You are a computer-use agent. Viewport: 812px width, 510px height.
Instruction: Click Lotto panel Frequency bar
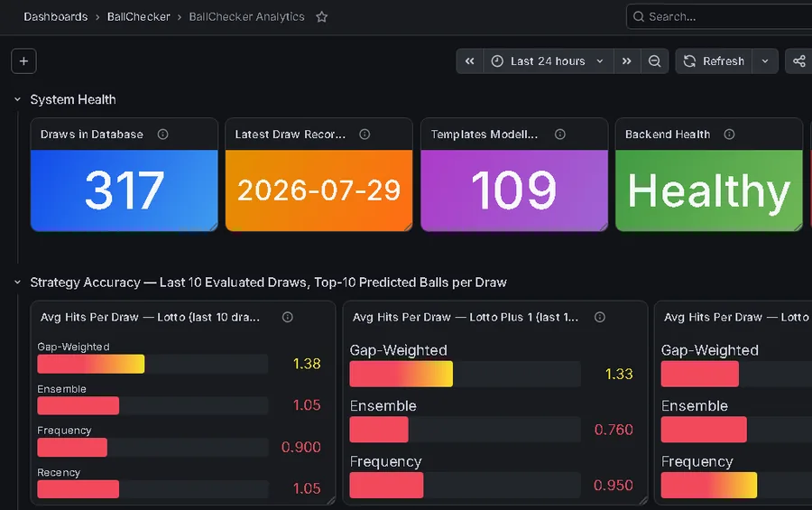coord(152,448)
